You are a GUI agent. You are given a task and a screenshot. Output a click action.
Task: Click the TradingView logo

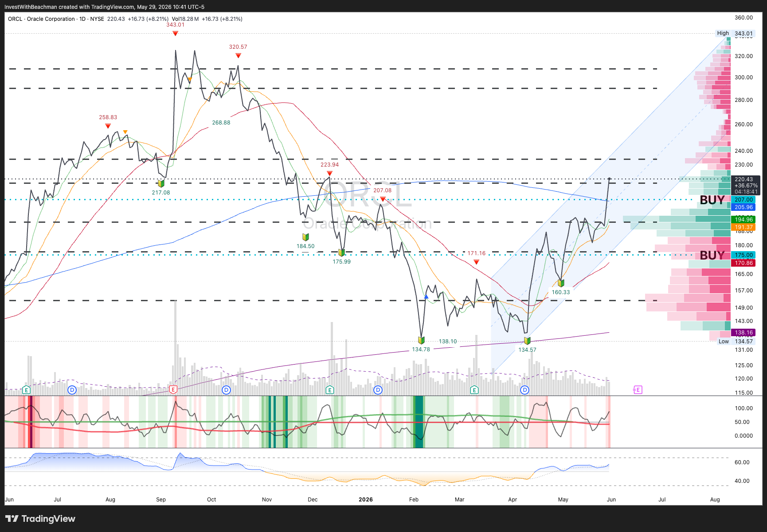pos(40,519)
